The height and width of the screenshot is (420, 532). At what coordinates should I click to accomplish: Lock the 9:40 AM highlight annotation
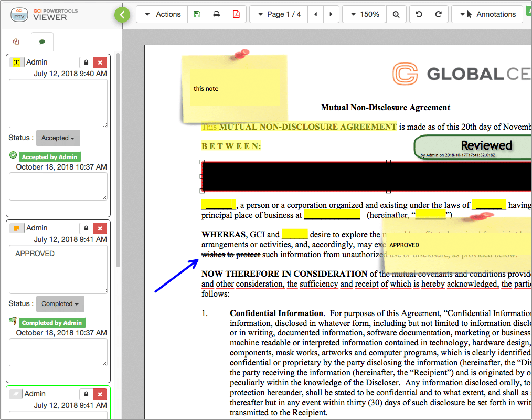pos(86,62)
